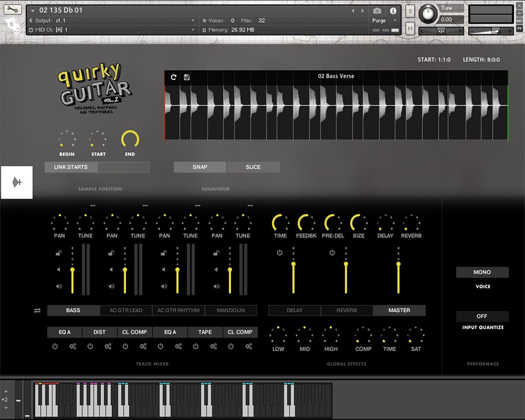Open the instrument info icon

coord(393,10)
